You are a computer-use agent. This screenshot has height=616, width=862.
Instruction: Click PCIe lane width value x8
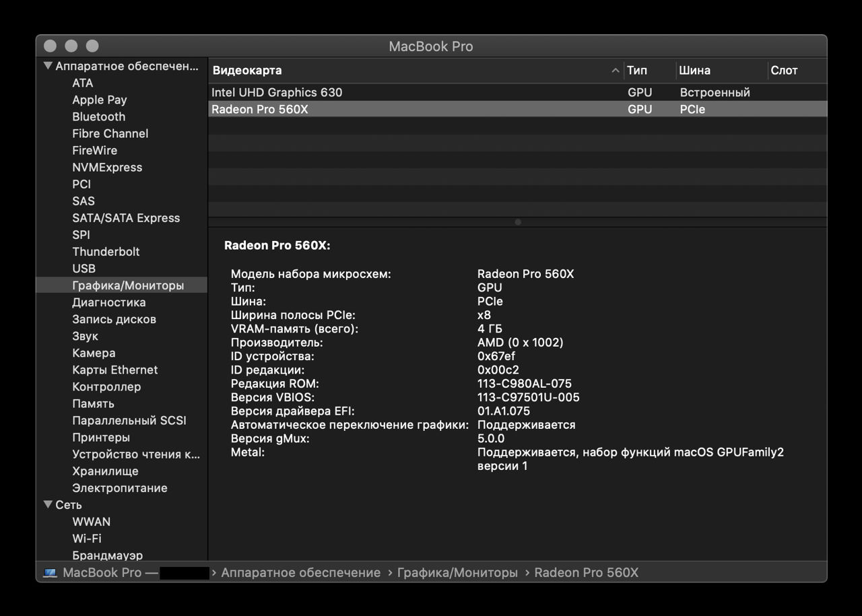484,315
